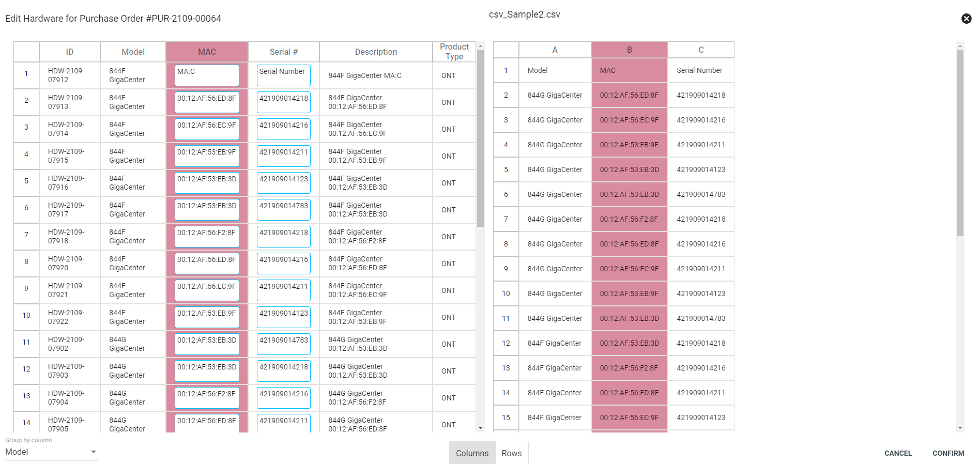Edit MAC input for HDW-2109-07916
This screenshot has height=464, width=980.
[x=207, y=183]
